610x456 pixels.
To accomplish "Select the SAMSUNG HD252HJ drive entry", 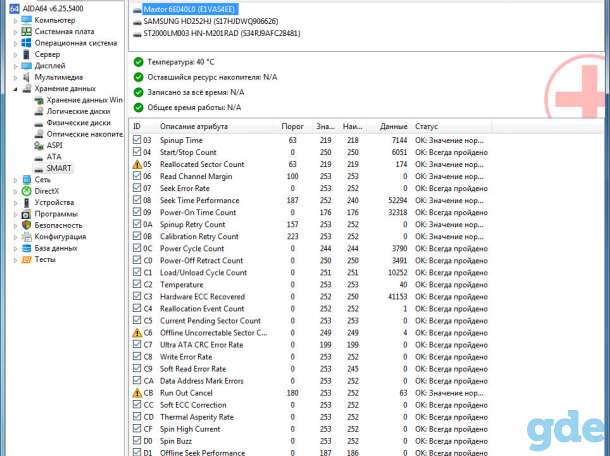I will pos(210,21).
